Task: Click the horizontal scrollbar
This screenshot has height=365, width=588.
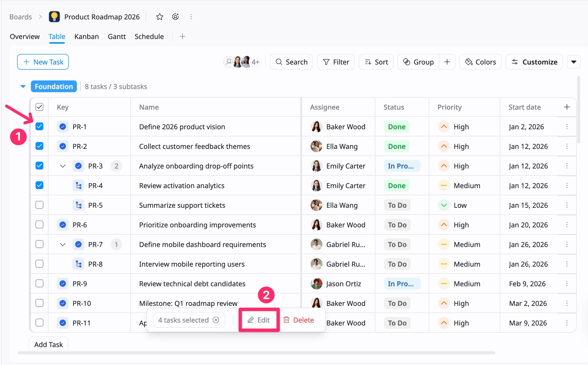Action: [256, 353]
